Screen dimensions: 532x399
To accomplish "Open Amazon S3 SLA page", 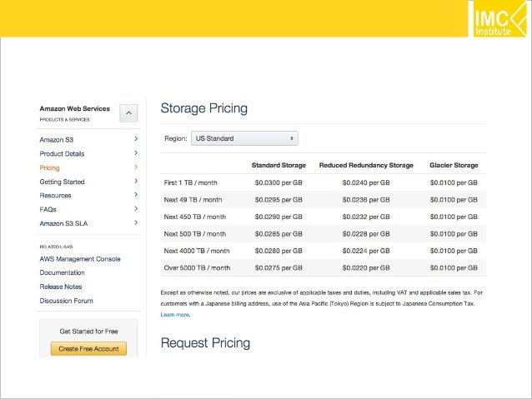I will (63, 223).
